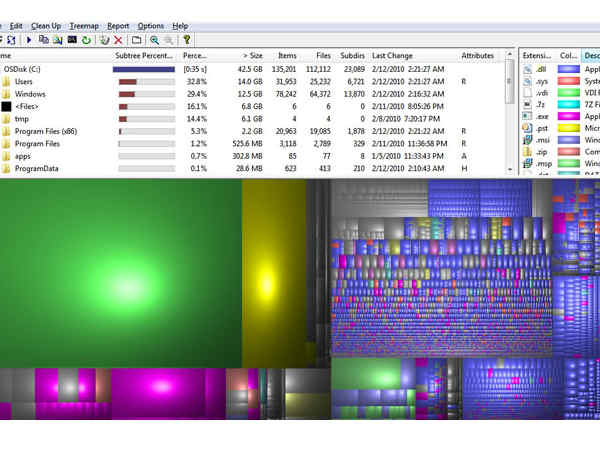
Task: Select the Program Files row name
Action: click(x=38, y=144)
